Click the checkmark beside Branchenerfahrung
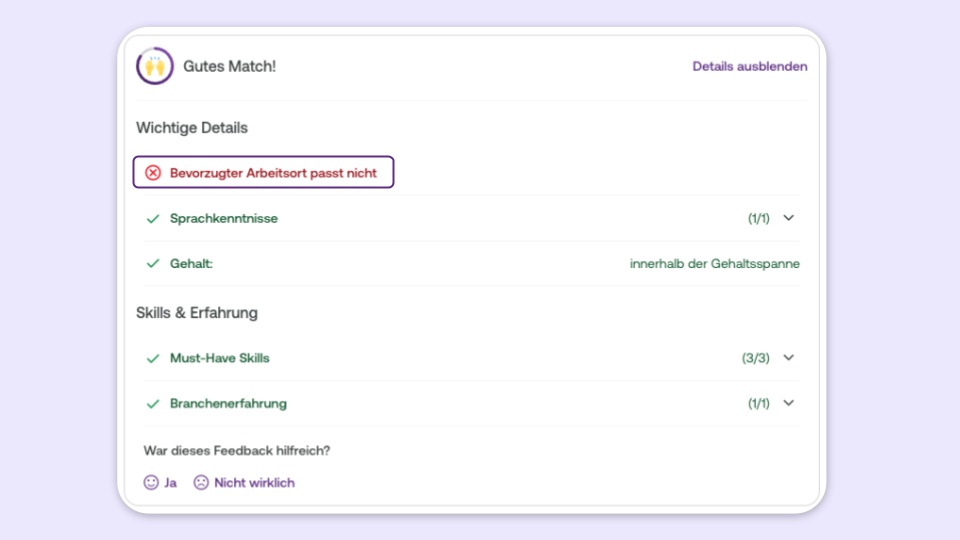The height and width of the screenshot is (540, 960). (x=153, y=403)
